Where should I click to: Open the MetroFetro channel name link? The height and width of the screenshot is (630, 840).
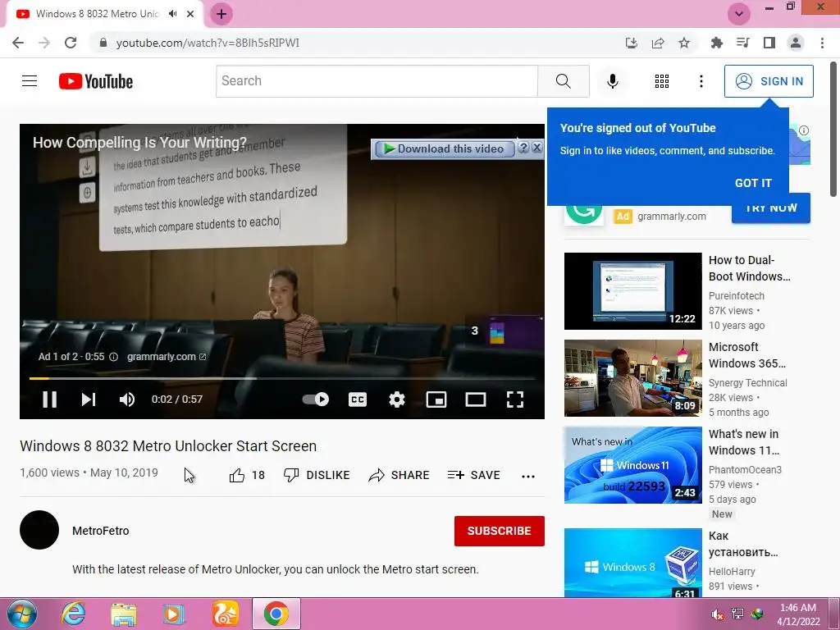click(x=101, y=531)
